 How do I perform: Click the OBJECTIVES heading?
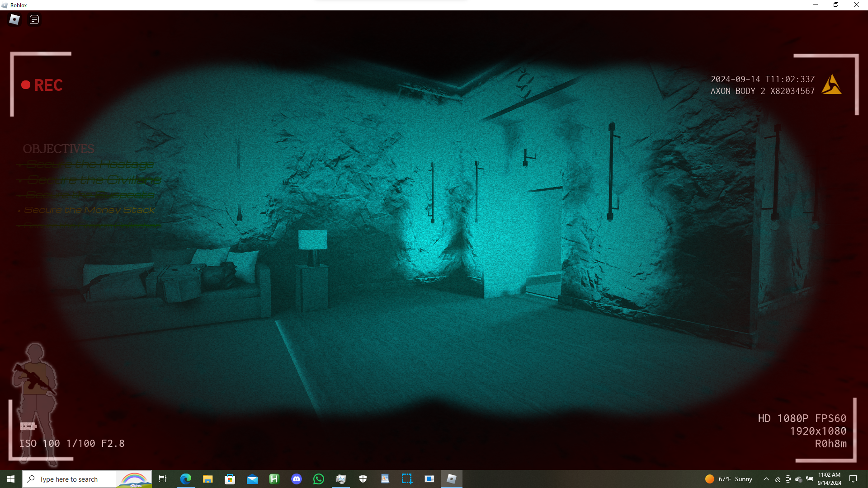click(58, 149)
